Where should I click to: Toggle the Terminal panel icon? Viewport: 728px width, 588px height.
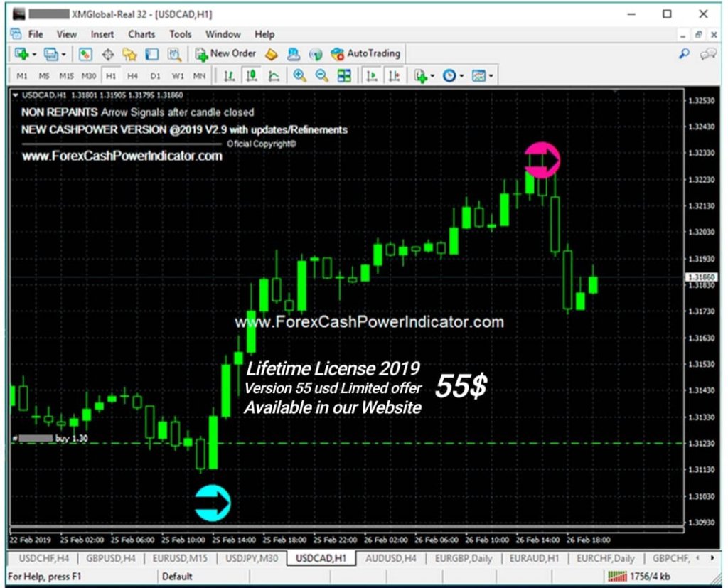[152, 54]
